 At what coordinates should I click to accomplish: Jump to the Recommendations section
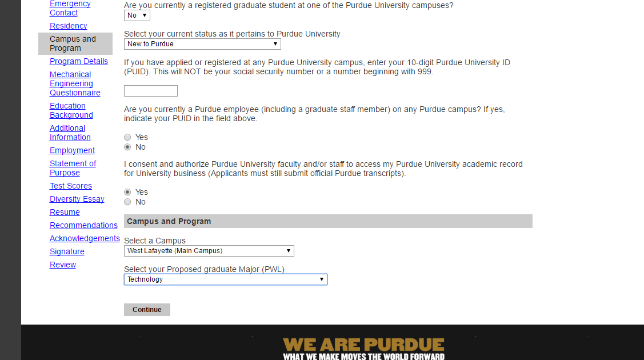[x=83, y=225]
